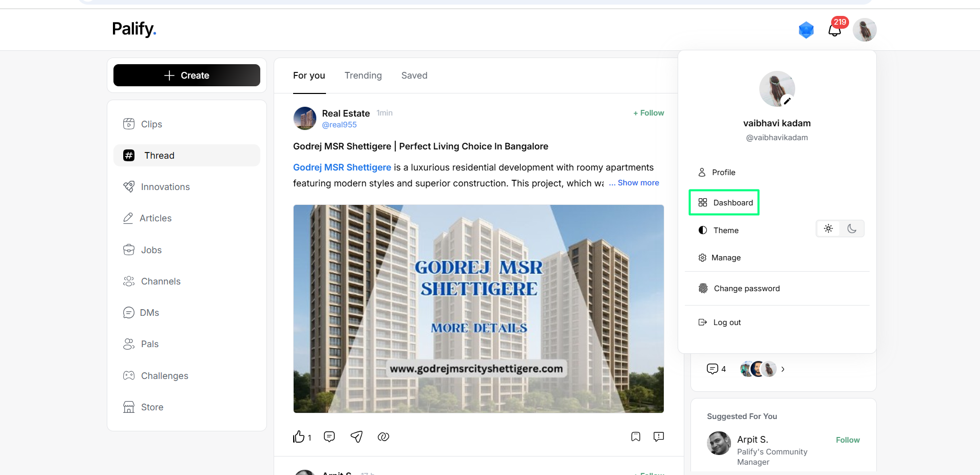Open the @real955 handle link
Viewport: 980px width, 475px height.
(339, 125)
